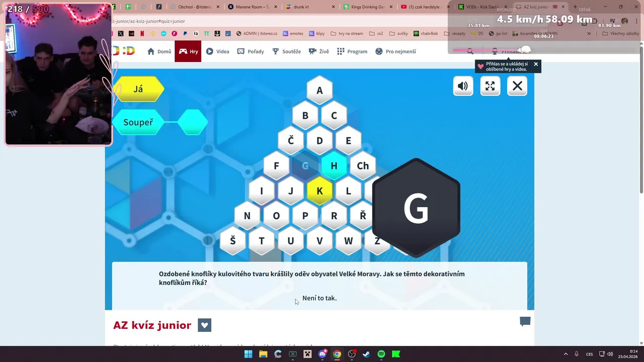Close the quiz game with the X button
644x362 pixels.
pos(517,86)
